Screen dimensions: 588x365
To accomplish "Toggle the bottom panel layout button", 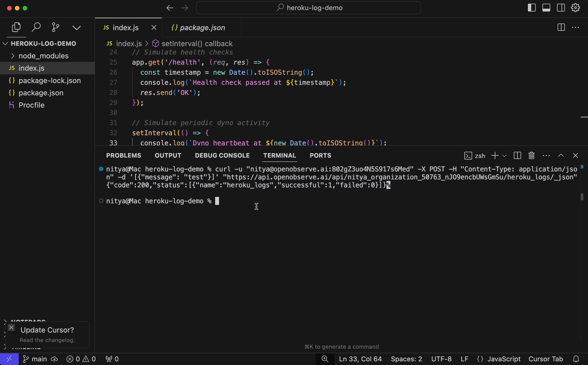I will click(x=546, y=8).
